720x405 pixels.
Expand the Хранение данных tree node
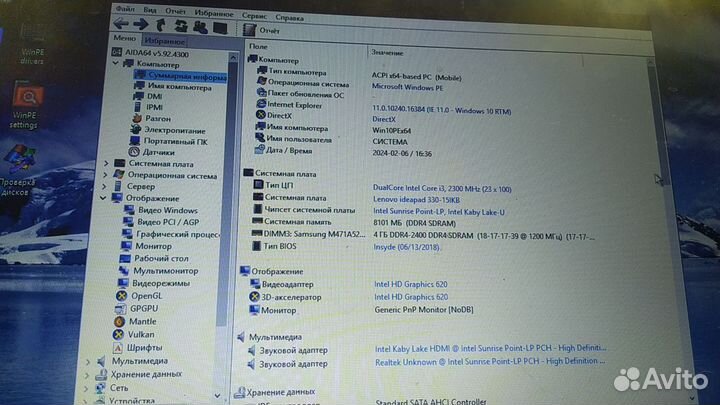coord(86,375)
